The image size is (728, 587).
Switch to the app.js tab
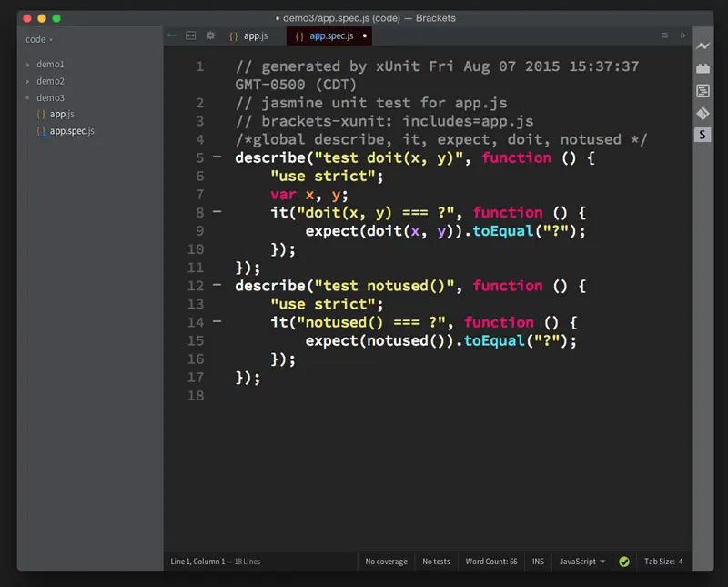256,35
